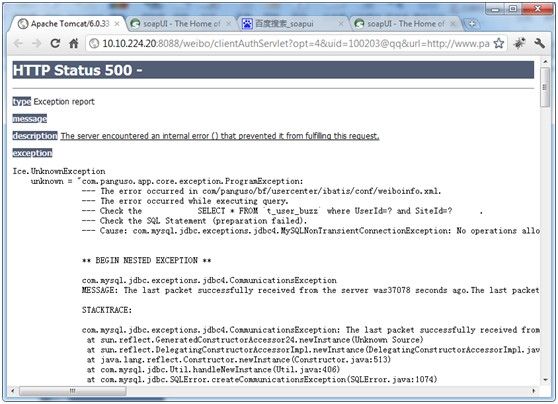Click the 'exception' label
The width and height of the screenshot is (558, 404).
point(32,153)
